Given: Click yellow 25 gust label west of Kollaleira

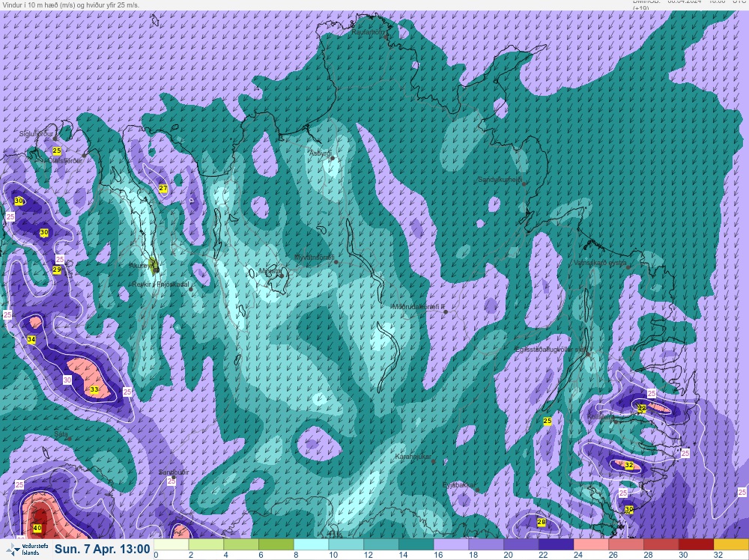Looking at the screenshot, I should pyautogui.click(x=548, y=421).
